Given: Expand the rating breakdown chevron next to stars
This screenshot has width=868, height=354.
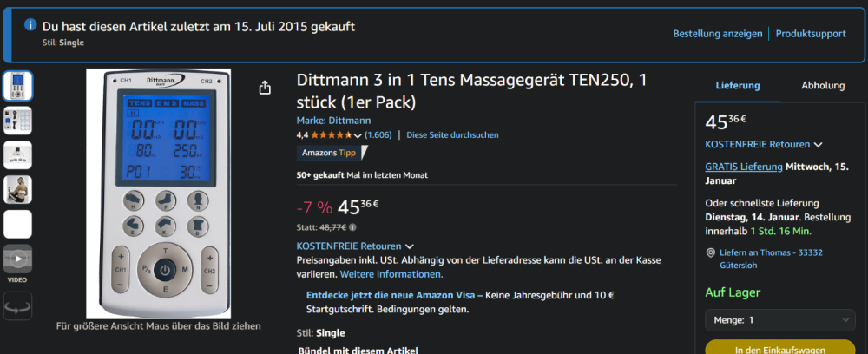Looking at the screenshot, I should point(358,135).
